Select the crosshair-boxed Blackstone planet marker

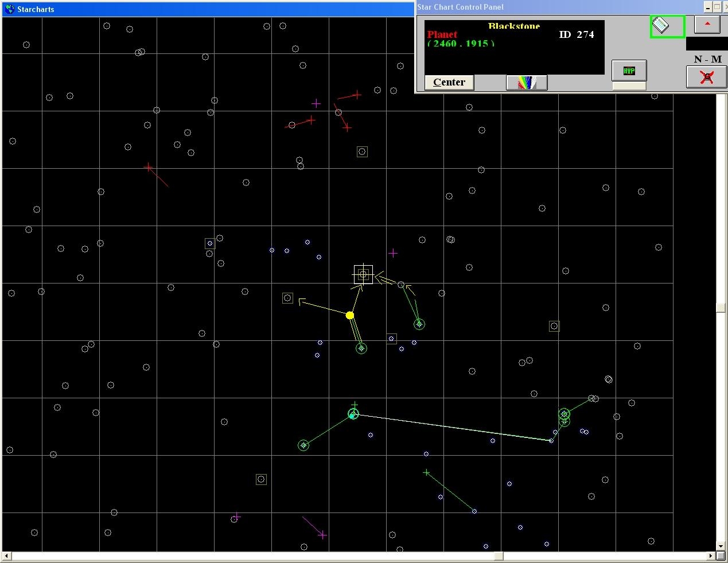[x=363, y=275]
